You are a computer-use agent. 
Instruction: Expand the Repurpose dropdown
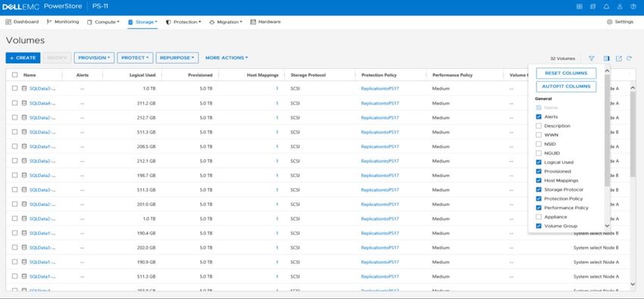click(177, 58)
